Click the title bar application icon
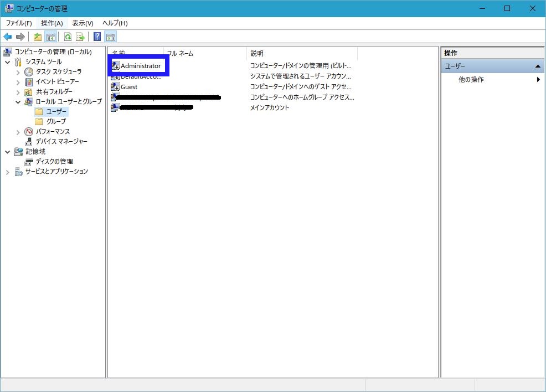Screen dimensions: 546x392 [x=9, y=8]
